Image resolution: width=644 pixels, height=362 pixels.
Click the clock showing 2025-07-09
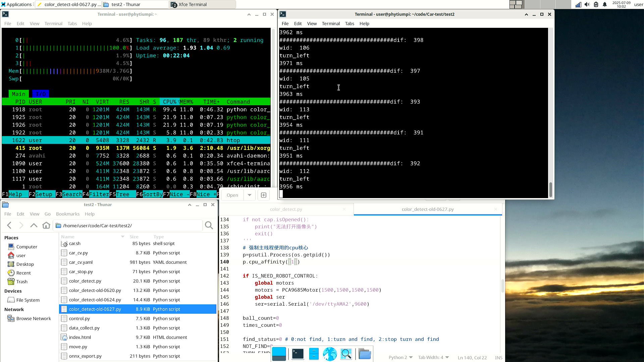point(621,4)
